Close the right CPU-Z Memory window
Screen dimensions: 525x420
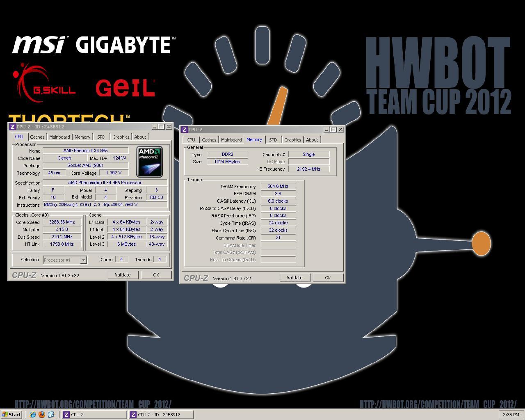(340, 130)
